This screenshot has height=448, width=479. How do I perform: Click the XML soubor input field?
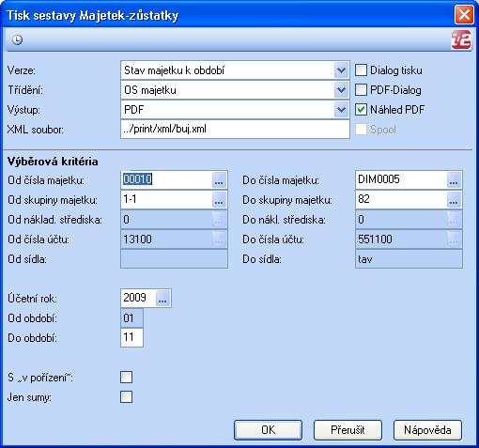235,130
